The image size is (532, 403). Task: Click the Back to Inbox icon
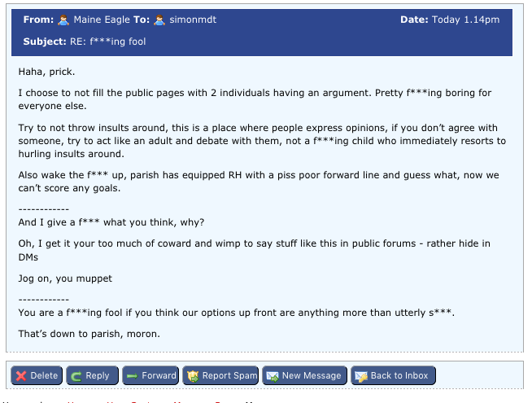click(361, 375)
